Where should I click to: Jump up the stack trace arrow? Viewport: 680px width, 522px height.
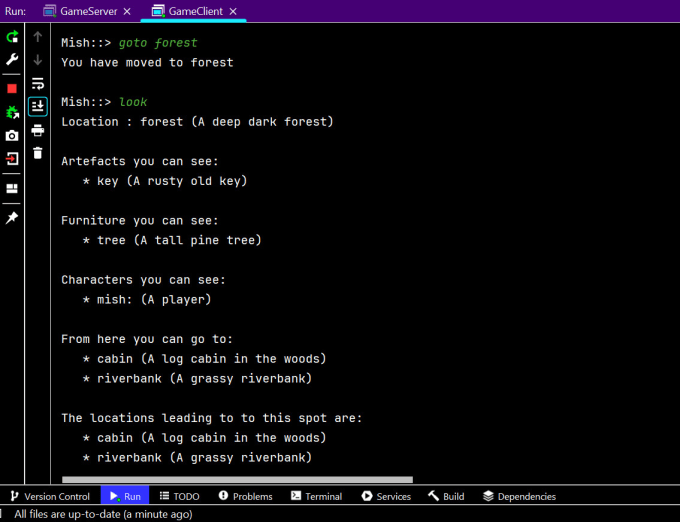38,37
